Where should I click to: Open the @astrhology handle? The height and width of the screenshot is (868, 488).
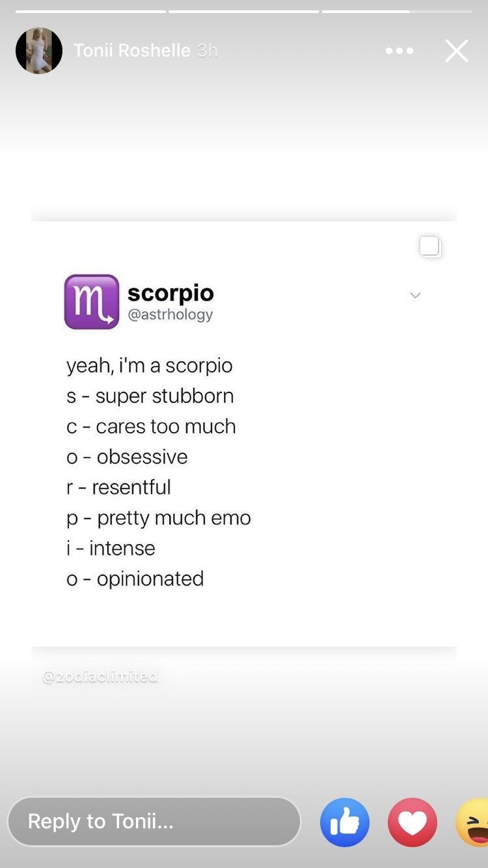170,315
